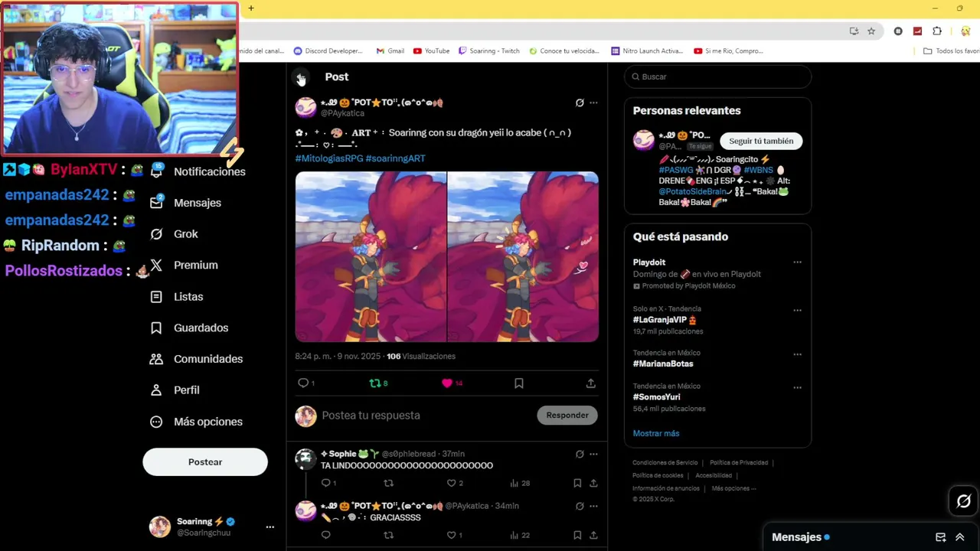The width and height of the screenshot is (980, 551).
Task: Click the Mostrar más link
Action: (656, 433)
